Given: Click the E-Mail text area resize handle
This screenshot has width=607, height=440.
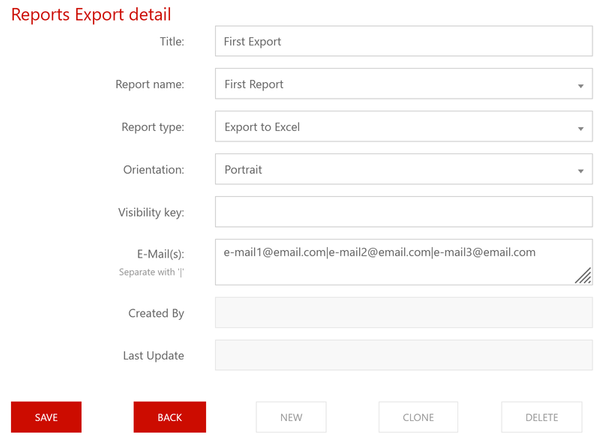Looking at the screenshot, I should tap(583, 278).
